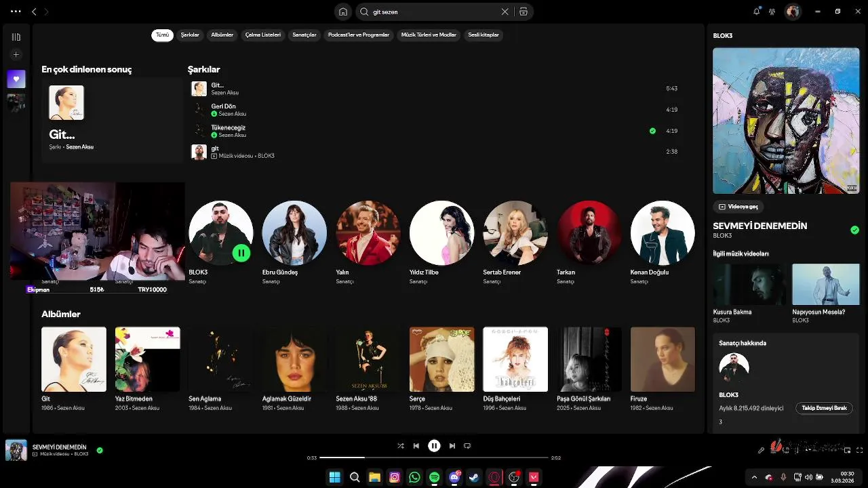Screen dimensions: 868x488
Task: Go back with the left arrow
Action: 34,12
